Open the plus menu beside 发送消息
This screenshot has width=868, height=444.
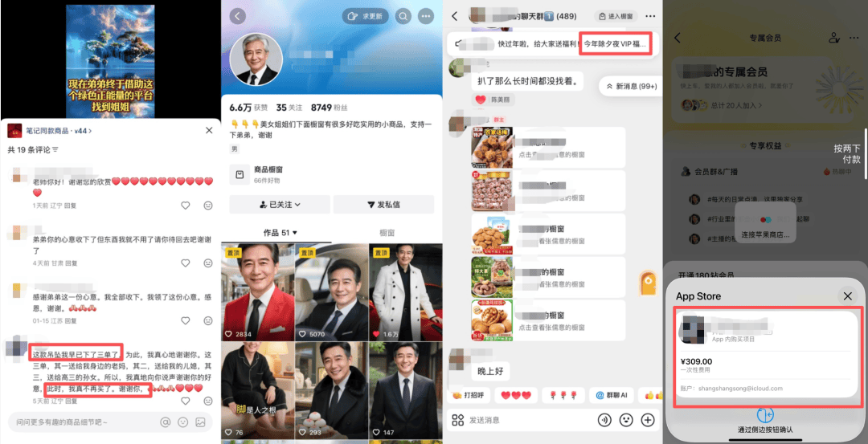[x=648, y=420]
